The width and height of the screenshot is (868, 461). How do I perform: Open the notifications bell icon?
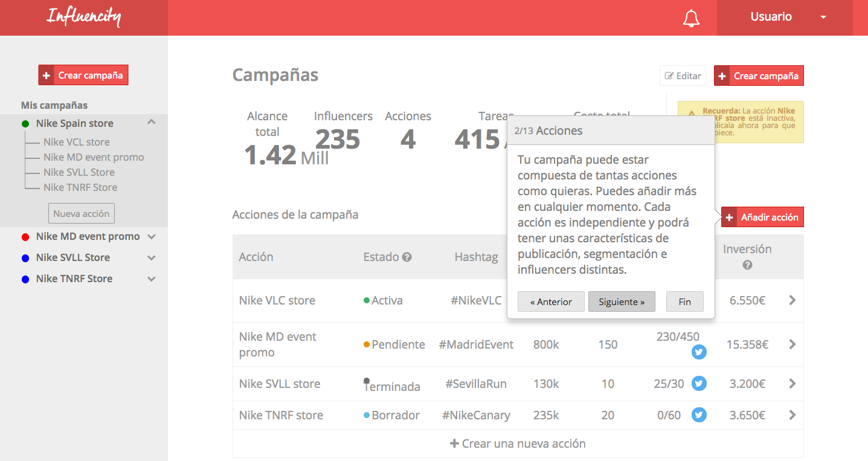coord(691,18)
